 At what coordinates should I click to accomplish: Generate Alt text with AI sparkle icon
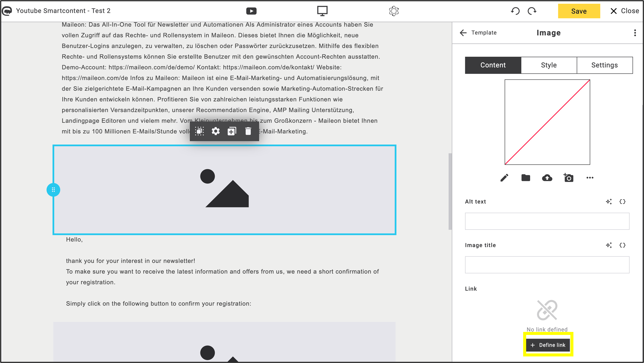click(x=609, y=202)
